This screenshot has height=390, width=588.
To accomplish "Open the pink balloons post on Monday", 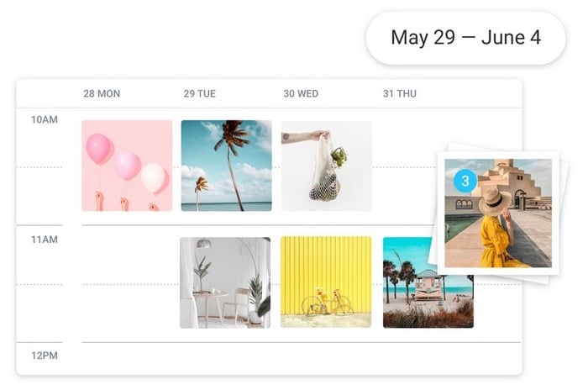I will pos(127,166).
